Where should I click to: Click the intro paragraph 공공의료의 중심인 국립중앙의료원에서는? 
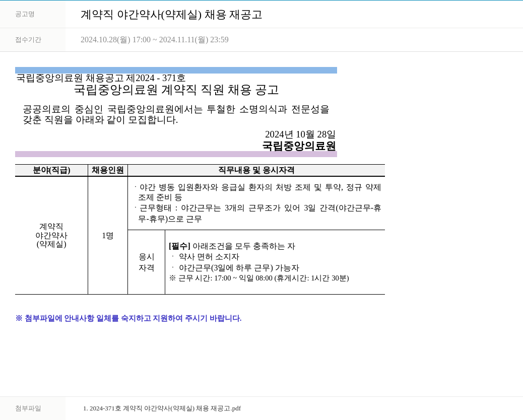pyautogui.click(x=176, y=114)
